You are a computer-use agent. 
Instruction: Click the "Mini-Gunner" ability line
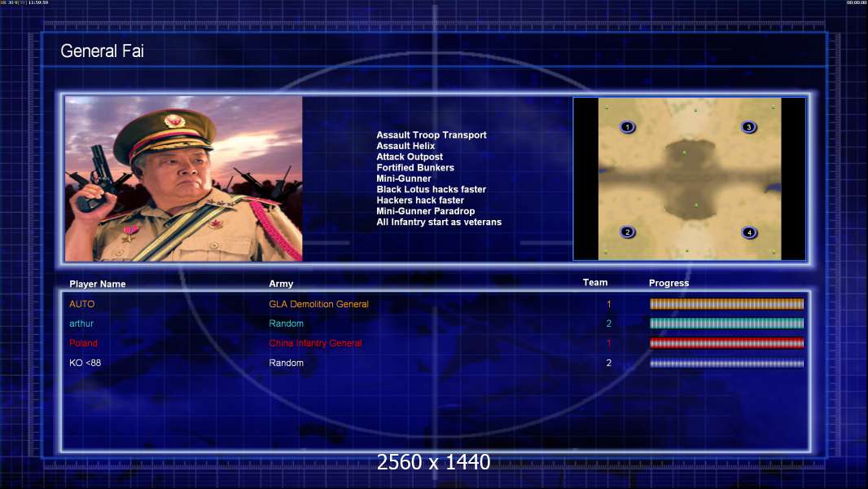(404, 178)
